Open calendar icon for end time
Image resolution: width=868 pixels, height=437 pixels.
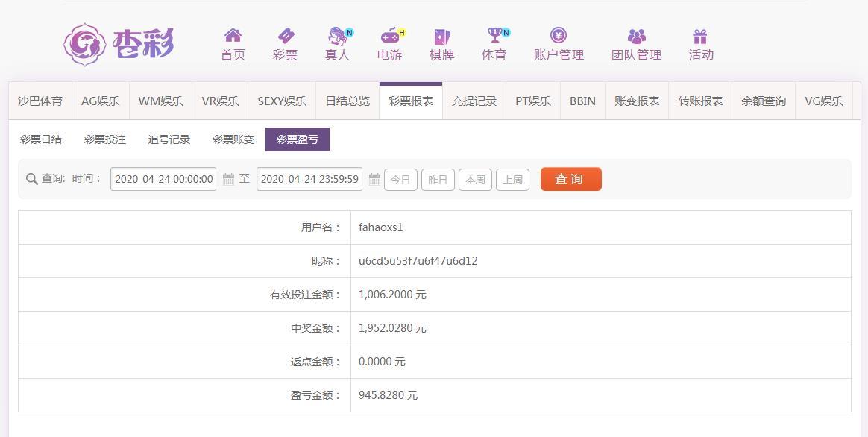[x=375, y=179]
